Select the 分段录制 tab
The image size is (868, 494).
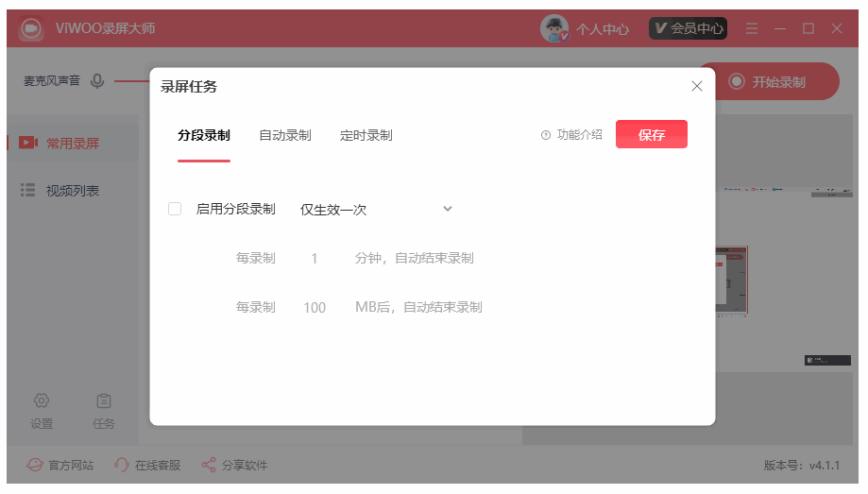click(x=204, y=135)
